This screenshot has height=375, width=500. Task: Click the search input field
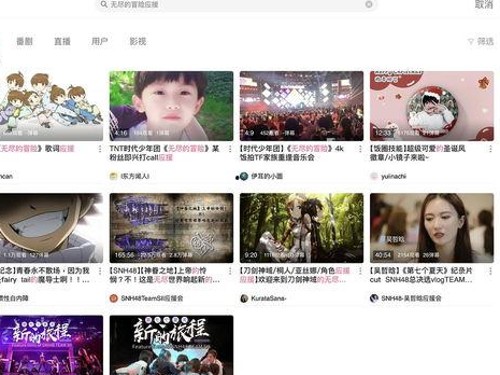pos(237,4)
